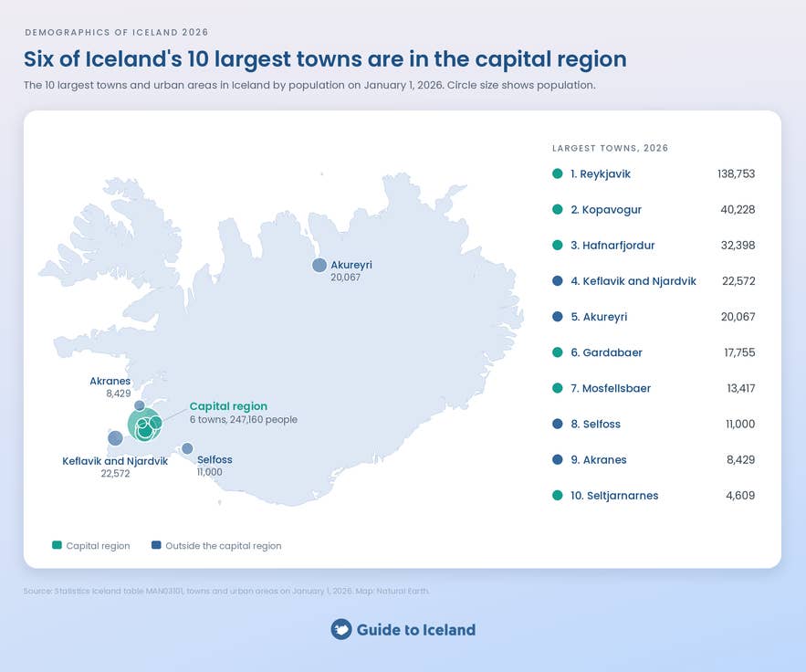Click the '6 towns, 247,160 people' caption
This screenshot has height=672, width=806.
[x=244, y=420]
